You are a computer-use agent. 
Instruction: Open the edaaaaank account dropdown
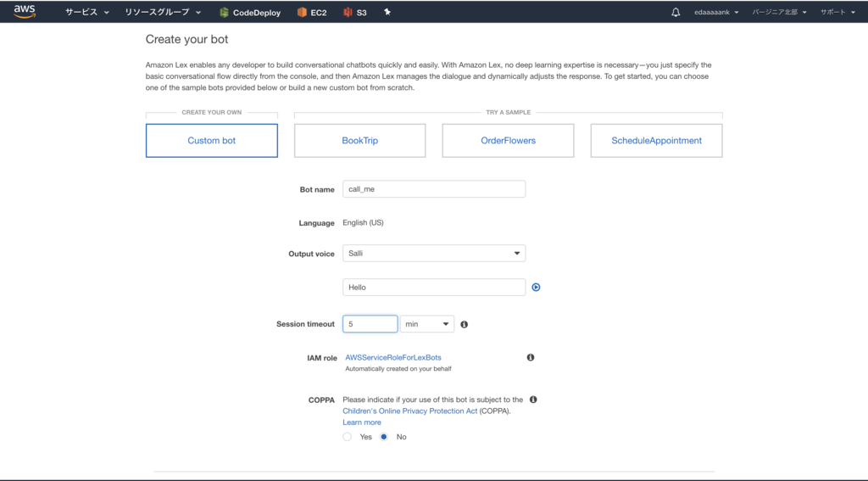coord(716,12)
